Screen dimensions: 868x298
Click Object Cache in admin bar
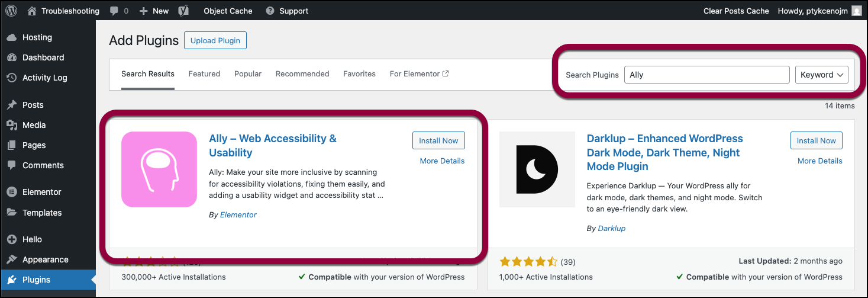point(228,11)
